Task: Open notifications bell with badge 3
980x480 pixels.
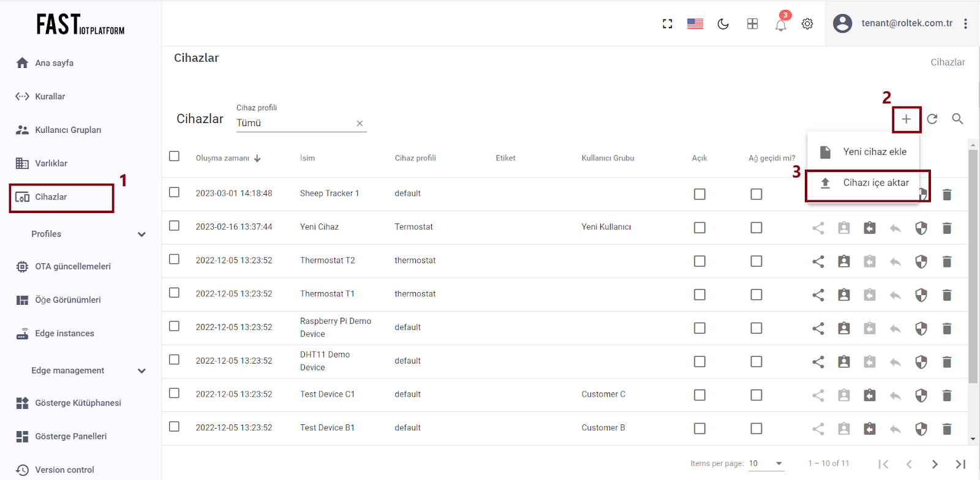Action: [x=781, y=24]
